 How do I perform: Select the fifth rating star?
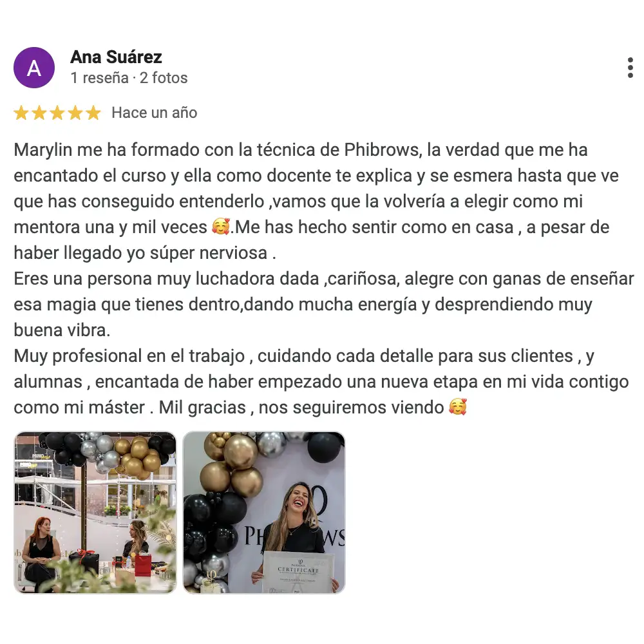[93, 113]
